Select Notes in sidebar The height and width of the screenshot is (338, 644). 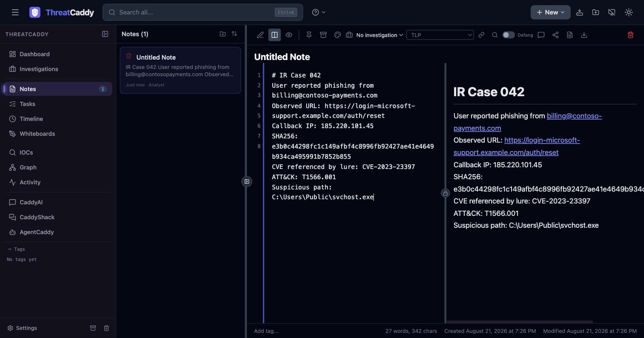(58, 89)
